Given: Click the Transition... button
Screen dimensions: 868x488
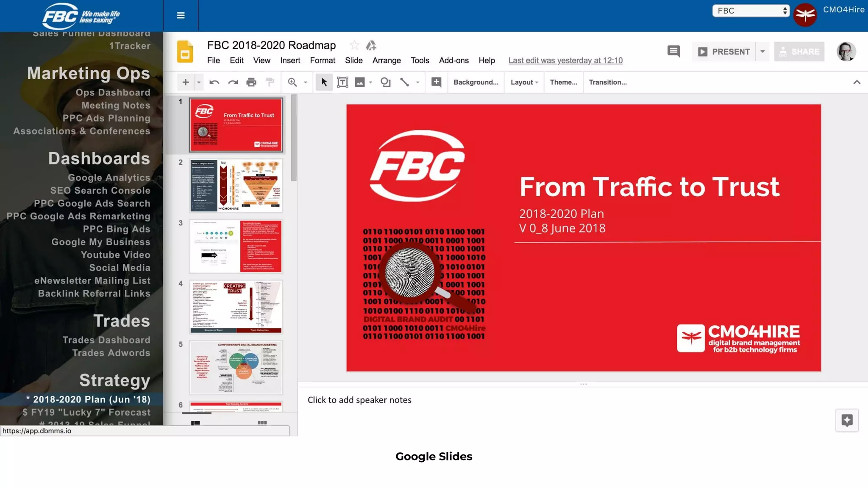Looking at the screenshot, I should pos(608,82).
